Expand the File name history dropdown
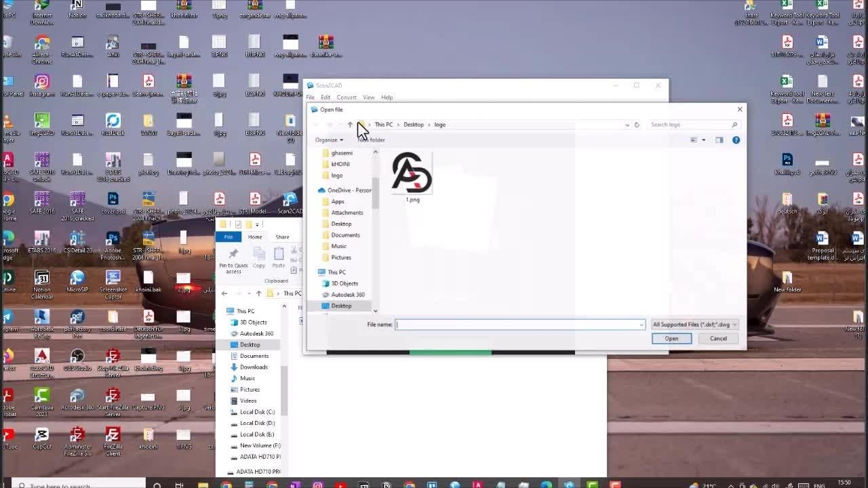The image size is (868, 488). tap(642, 325)
